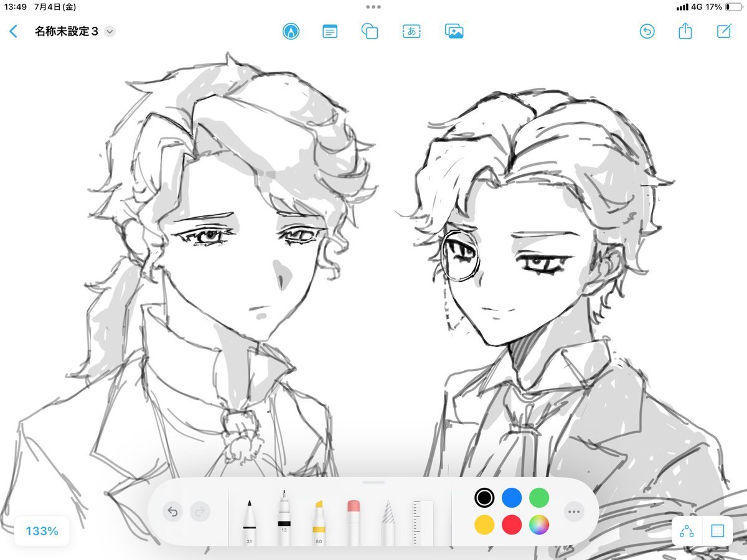Tap the palette grab handle
Image resolution: width=747 pixels, height=560 pixels.
[374, 482]
